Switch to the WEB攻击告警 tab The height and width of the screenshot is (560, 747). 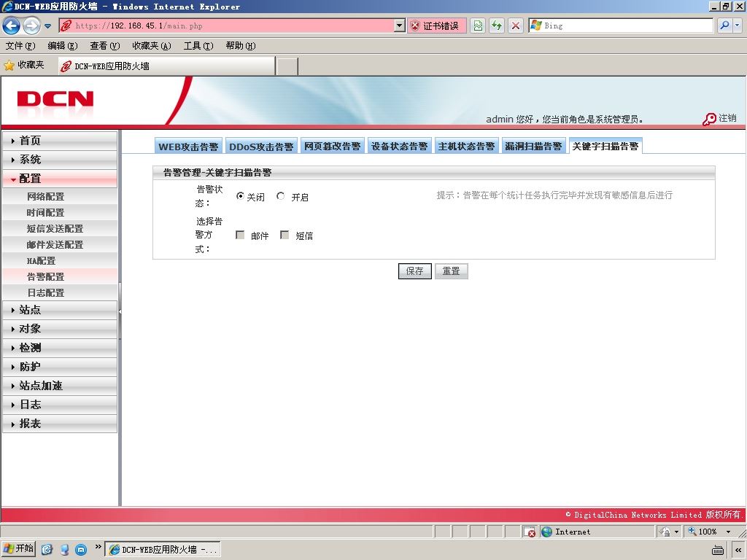click(x=188, y=146)
